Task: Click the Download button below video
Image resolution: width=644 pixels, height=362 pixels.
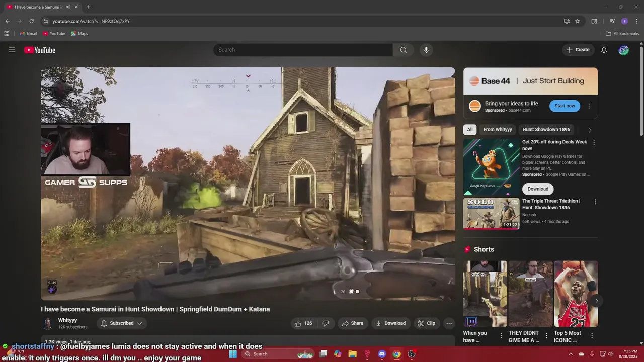Action: point(390,323)
